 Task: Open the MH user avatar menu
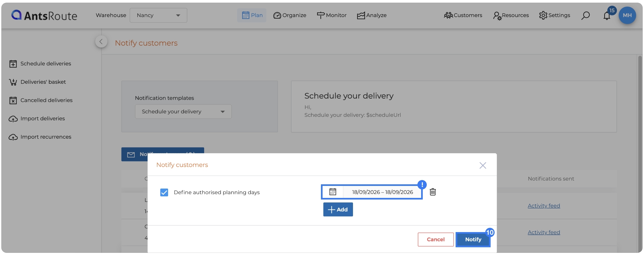(x=627, y=15)
